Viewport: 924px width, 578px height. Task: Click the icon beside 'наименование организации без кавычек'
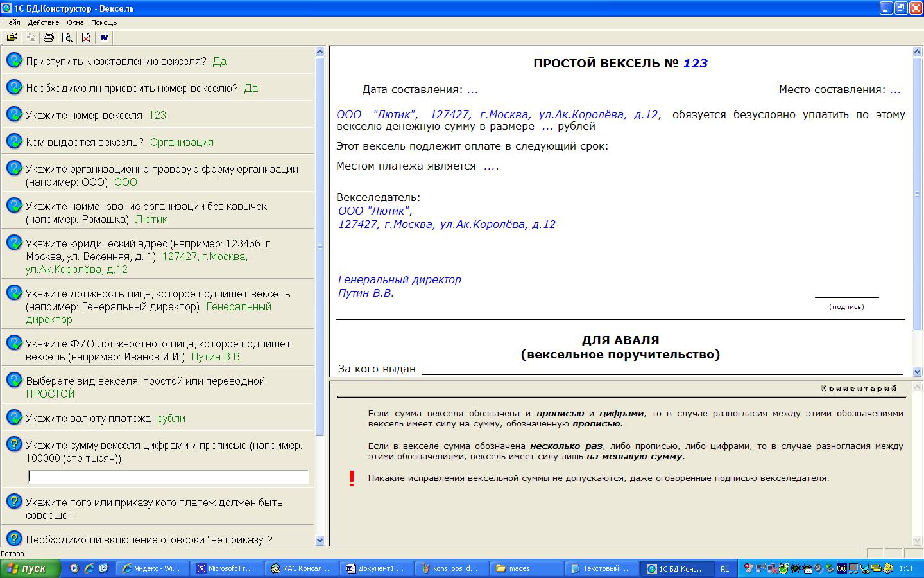click(x=14, y=205)
